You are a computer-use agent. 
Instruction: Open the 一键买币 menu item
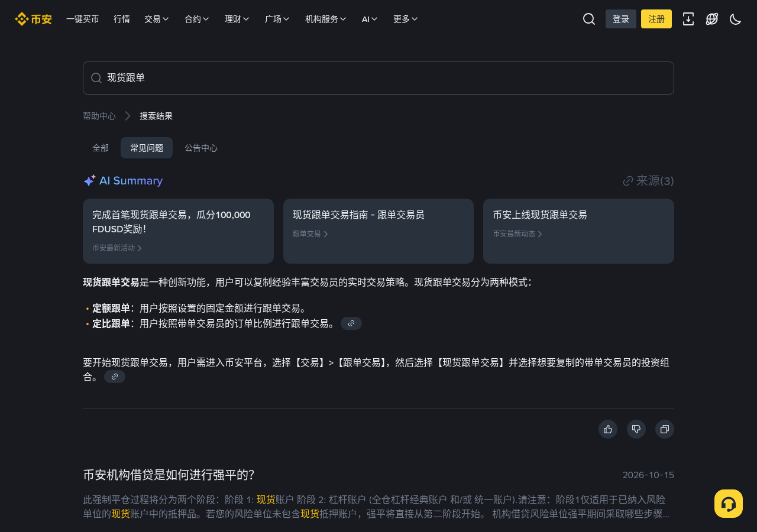click(x=83, y=19)
